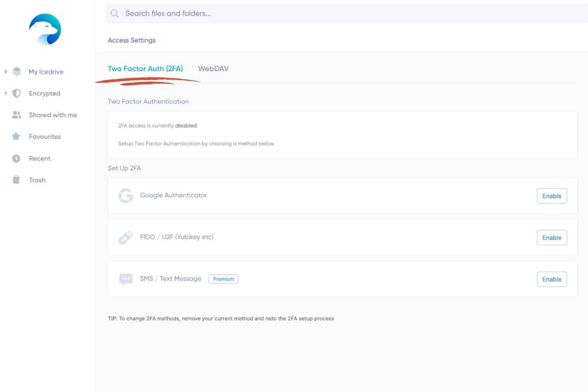The height and width of the screenshot is (392, 588).
Task: Enable SMS / Text Message 2FA
Action: tap(552, 279)
